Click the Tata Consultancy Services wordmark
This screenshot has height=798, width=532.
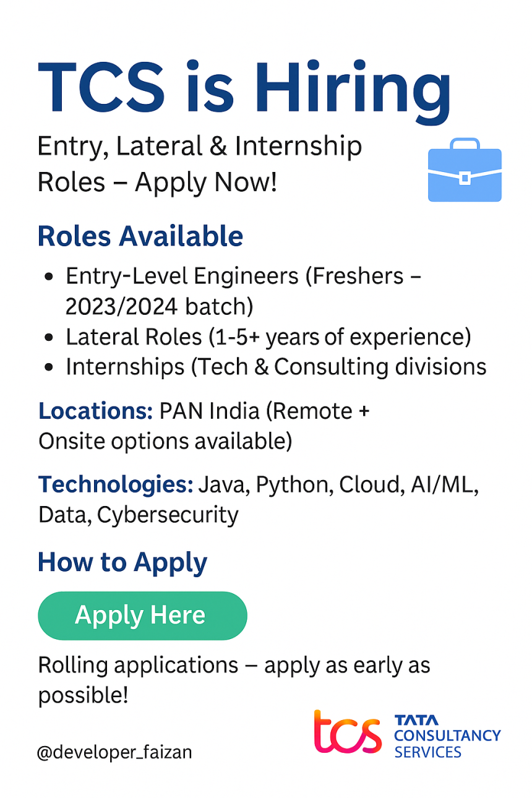pyautogui.click(x=447, y=736)
